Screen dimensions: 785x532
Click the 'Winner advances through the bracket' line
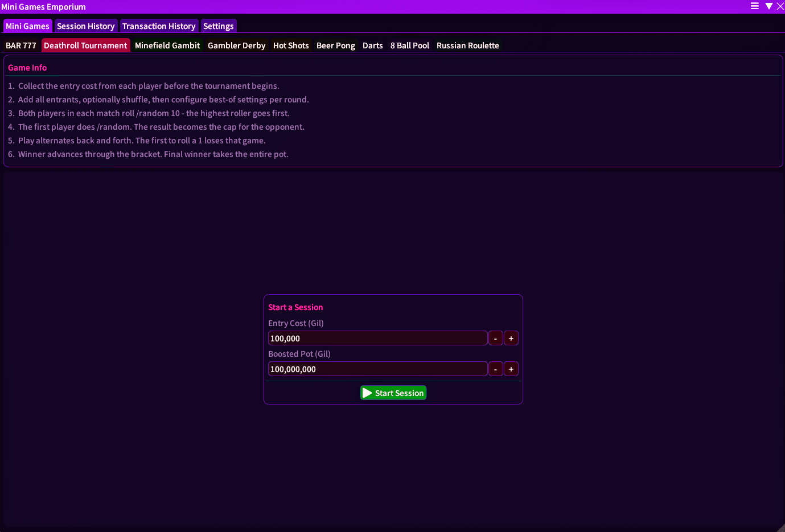pos(148,154)
